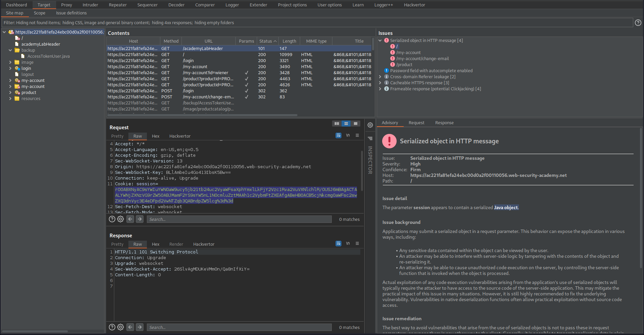Open filter help question mark icon
Image resolution: width=644 pixels, height=335 pixels.
pos(638,22)
